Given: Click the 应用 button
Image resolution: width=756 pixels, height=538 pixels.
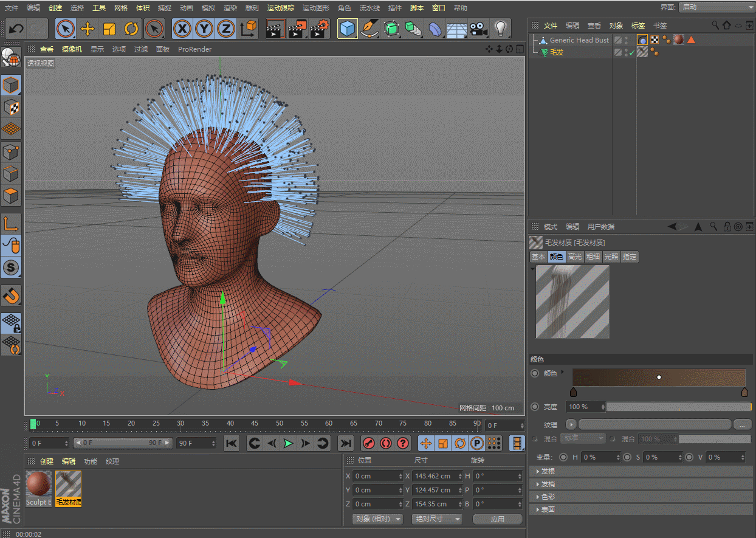Looking at the screenshot, I should (498, 519).
